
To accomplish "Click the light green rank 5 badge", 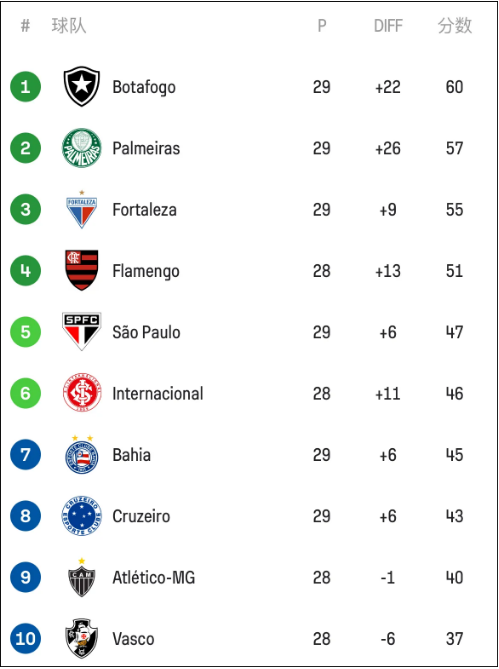I will point(26,332).
